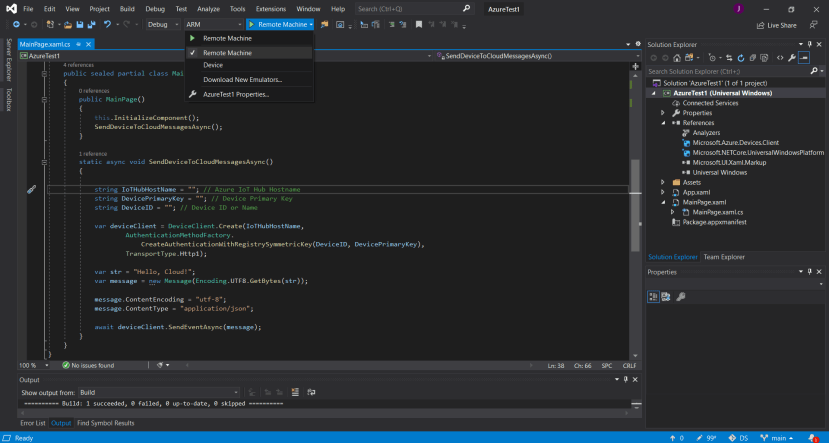Open the Server Explorer side tab
This screenshot has height=443, width=829.
click(8, 59)
